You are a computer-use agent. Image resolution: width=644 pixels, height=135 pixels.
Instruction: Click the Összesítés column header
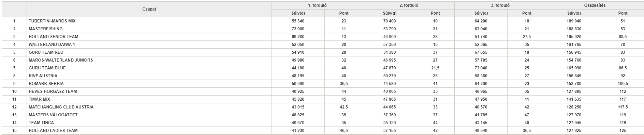tap(595, 5)
